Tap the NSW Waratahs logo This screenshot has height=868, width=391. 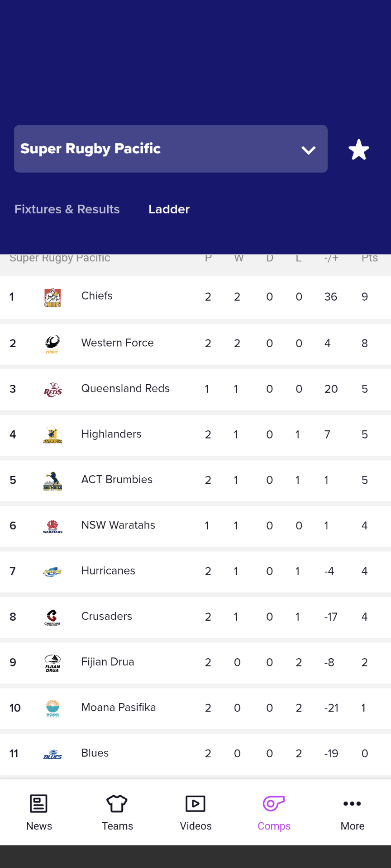click(x=52, y=526)
